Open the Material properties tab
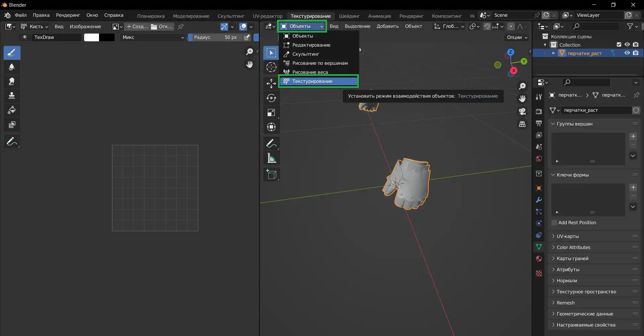This screenshot has width=644, height=336. (x=539, y=258)
